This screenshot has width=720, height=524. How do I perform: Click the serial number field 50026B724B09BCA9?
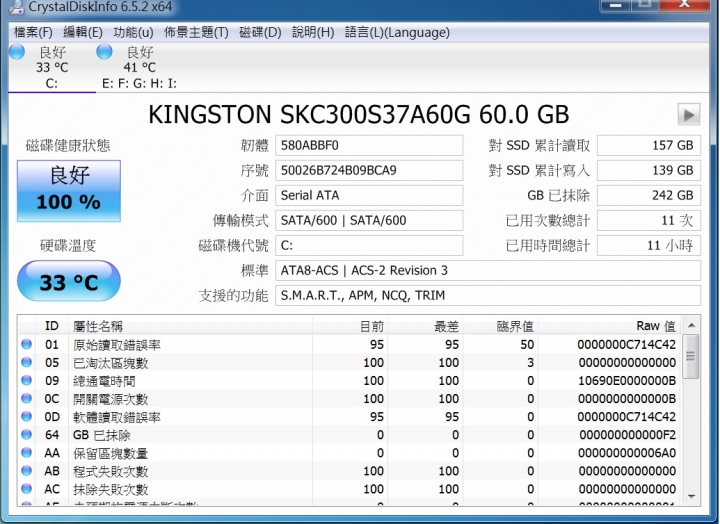tap(369, 170)
